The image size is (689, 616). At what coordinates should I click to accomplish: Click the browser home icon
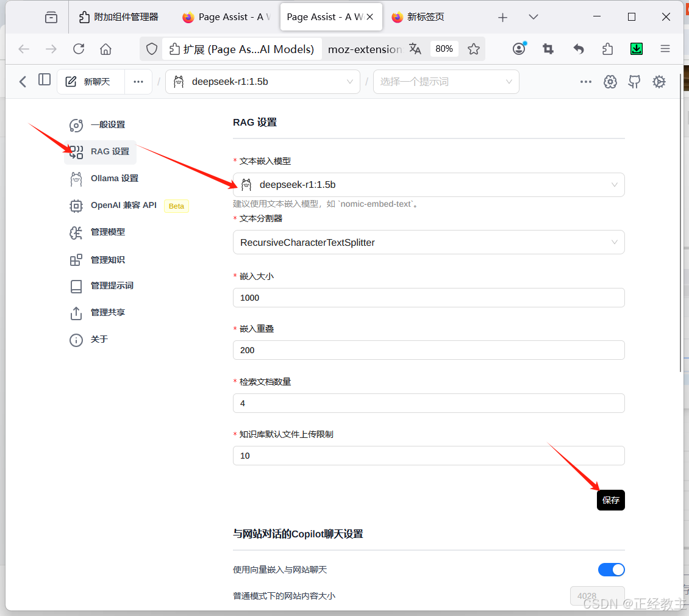tap(105, 49)
